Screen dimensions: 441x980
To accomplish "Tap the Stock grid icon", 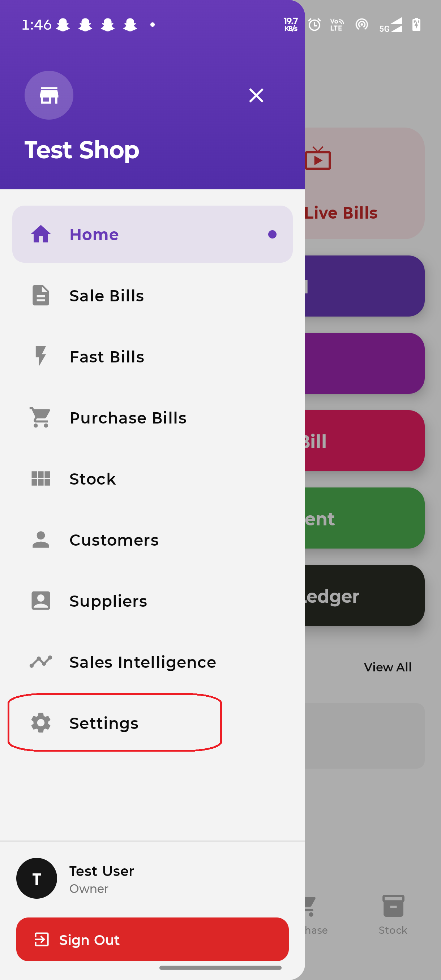I will pos(41,478).
